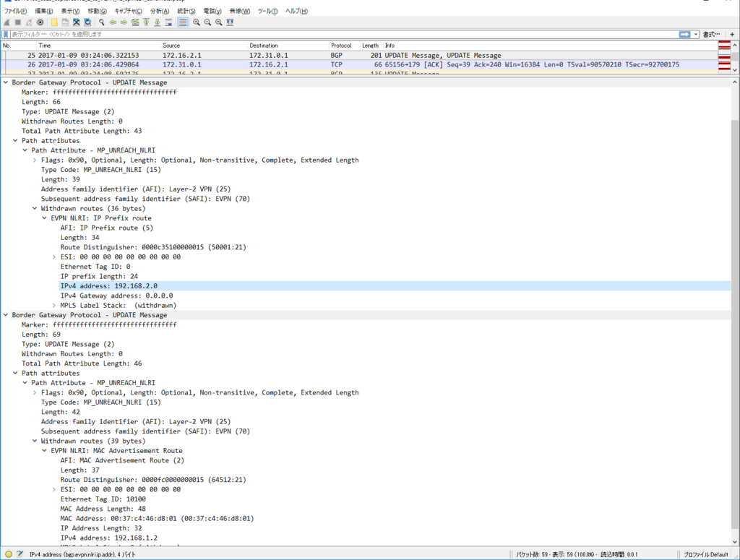Image resolution: width=740 pixels, height=560 pixels.
Task: Open capture options gear icon
Action: 40,22
